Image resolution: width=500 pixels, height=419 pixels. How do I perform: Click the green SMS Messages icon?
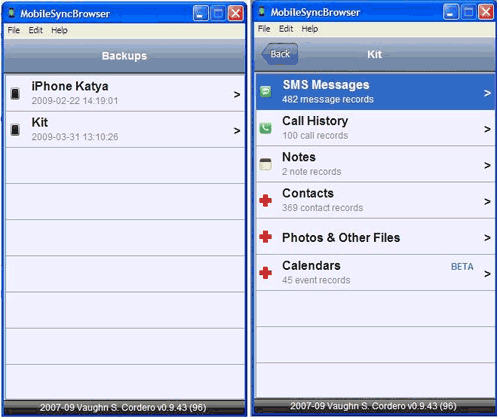click(266, 91)
